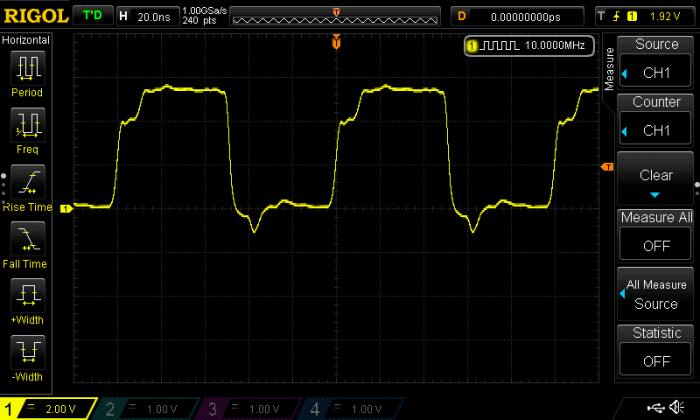Open the horizontal delay 0.00000000ps field
The height and width of the screenshot is (420, 700).
(x=517, y=17)
